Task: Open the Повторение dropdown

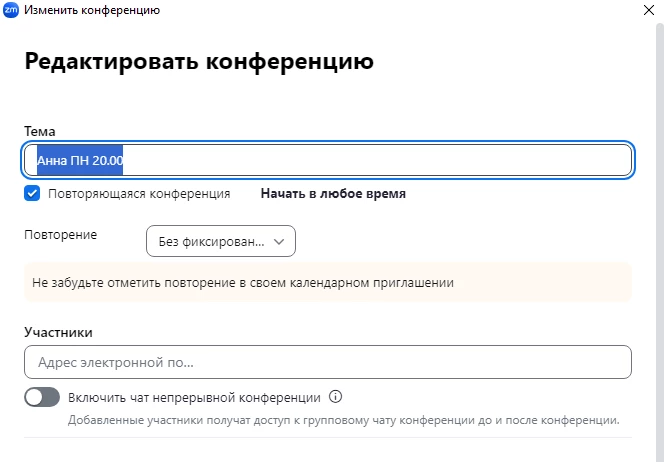Action: [221, 241]
